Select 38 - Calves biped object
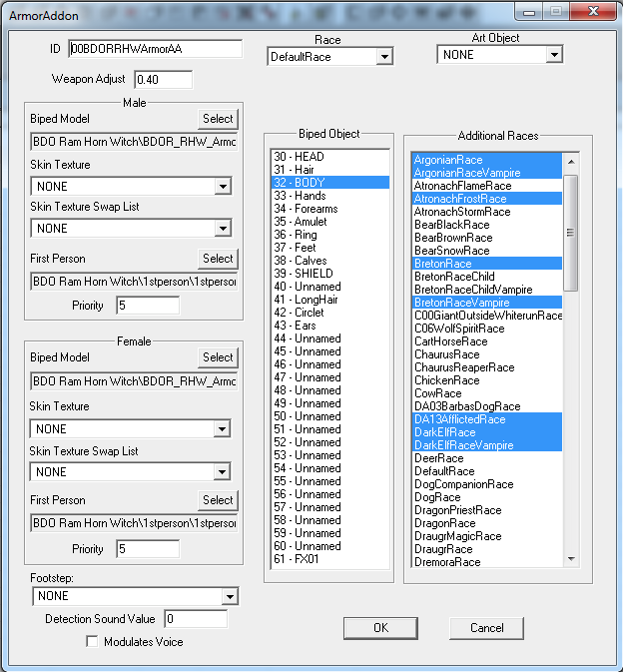The image size is (623, 672). tap(330, 261)
